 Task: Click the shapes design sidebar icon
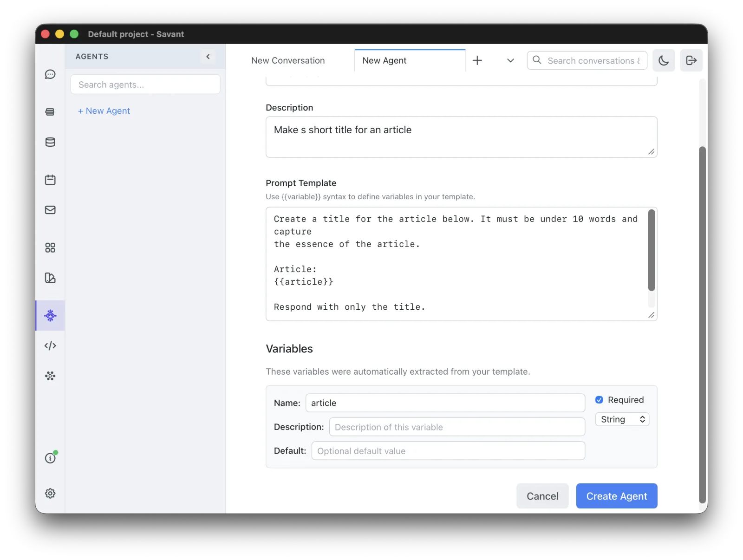coord(50,278)
